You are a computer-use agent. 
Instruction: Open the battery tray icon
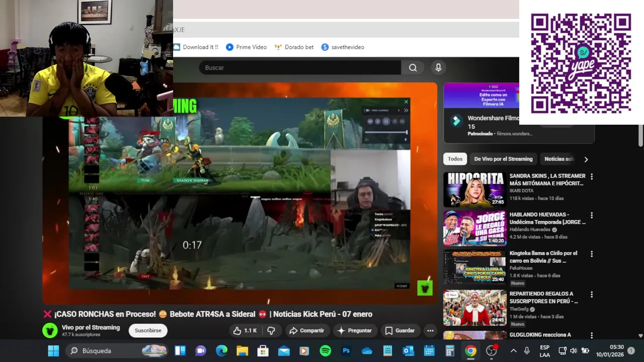(x=585, y=351)
